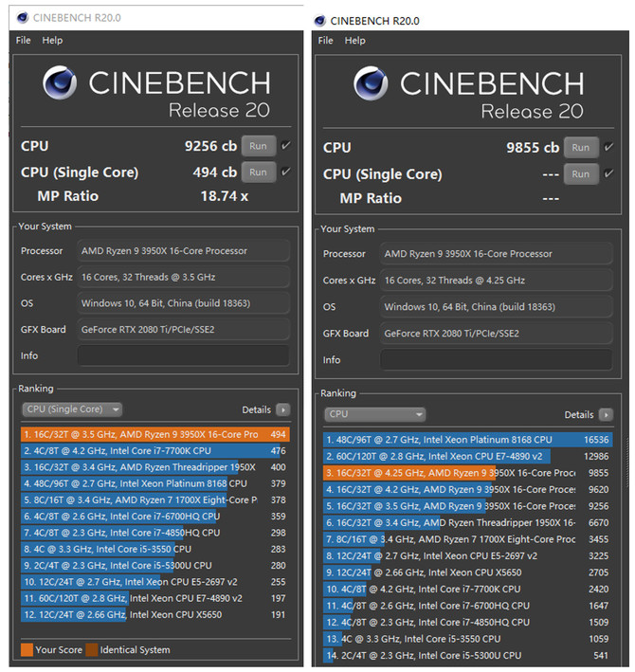The width and height of the screenshot is (635, 672).
Task: Toggle CPU Single Core checkbox in right window
Action: coord(608,173)
